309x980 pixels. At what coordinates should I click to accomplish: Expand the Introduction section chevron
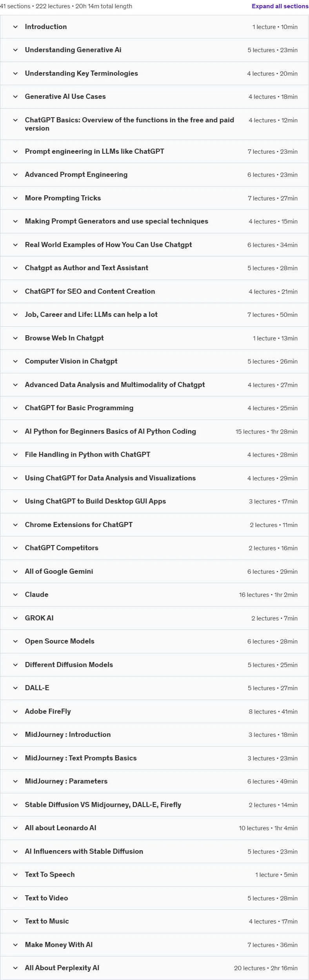(15, 27)
